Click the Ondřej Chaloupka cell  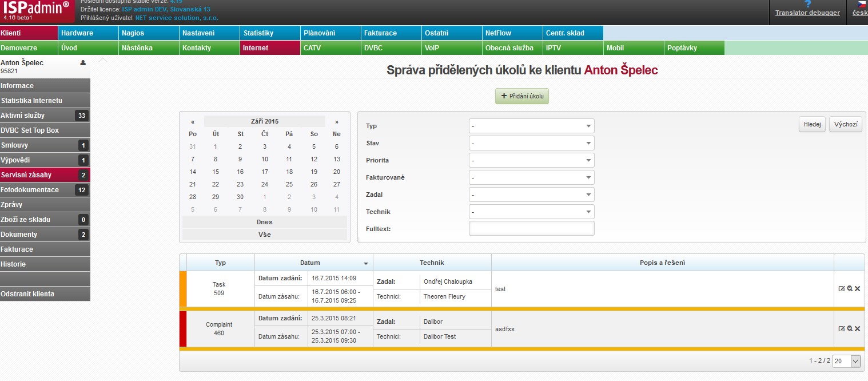click(456, 281)
